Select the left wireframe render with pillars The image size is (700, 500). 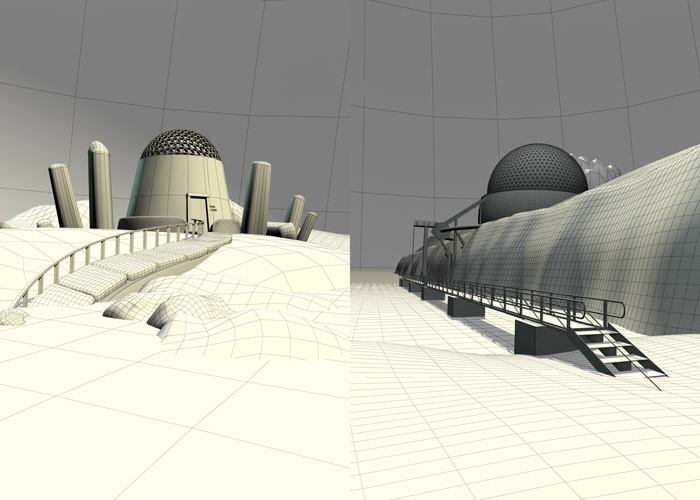pyautogui.click(x=175, y=250)
